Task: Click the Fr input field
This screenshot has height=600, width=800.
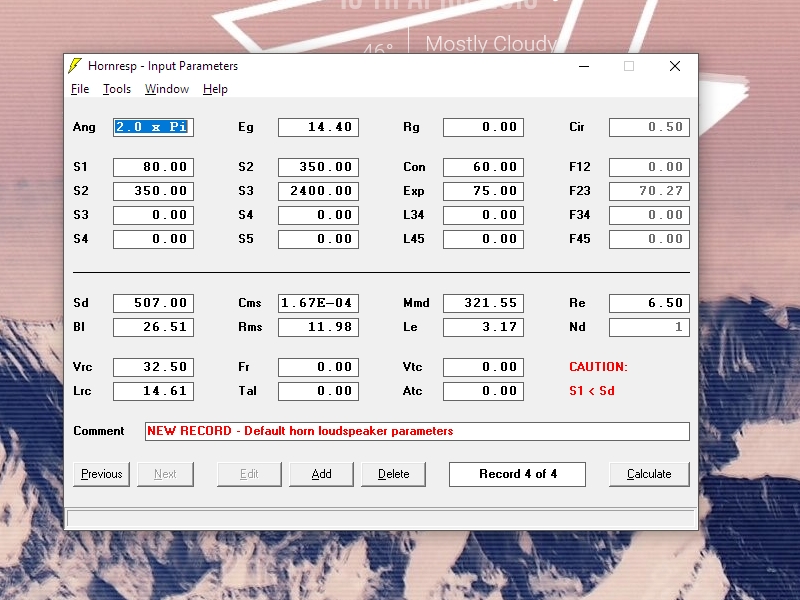Action: (x=318, y=367)
